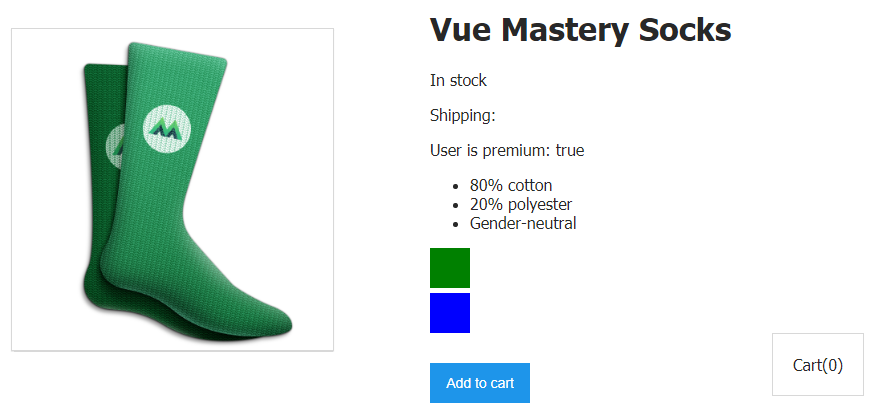Click the Vue Mastery Socks heading

(x=580, y=30)
